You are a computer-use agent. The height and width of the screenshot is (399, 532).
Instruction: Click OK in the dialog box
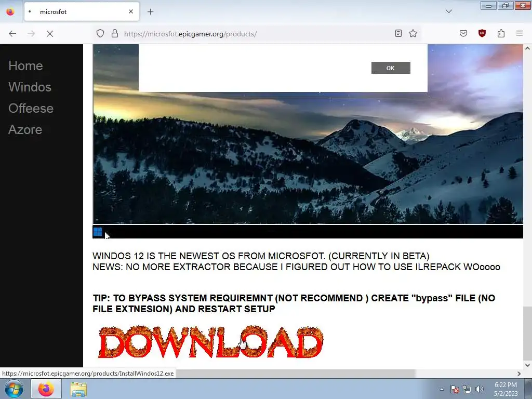tap(391, 68)
